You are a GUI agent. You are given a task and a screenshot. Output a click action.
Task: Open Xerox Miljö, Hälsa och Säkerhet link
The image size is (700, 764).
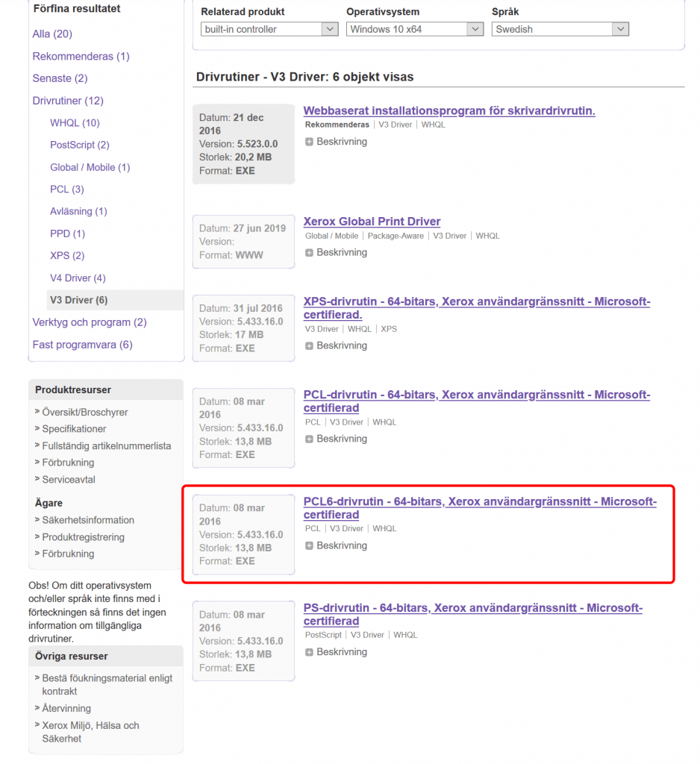tap(90, 732)
